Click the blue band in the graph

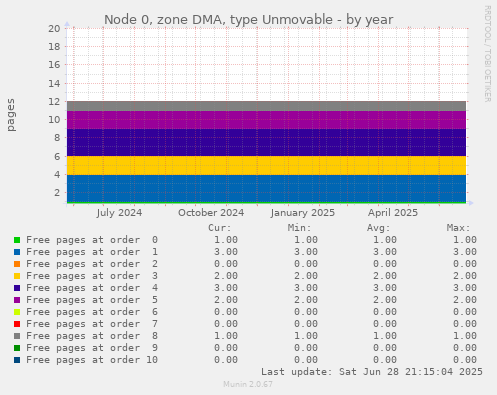(266, 188)
